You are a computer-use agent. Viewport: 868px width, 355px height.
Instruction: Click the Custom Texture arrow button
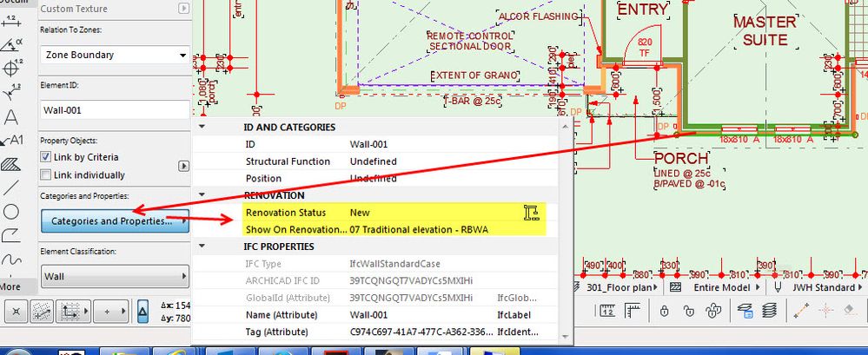click(x=184, y=9)
